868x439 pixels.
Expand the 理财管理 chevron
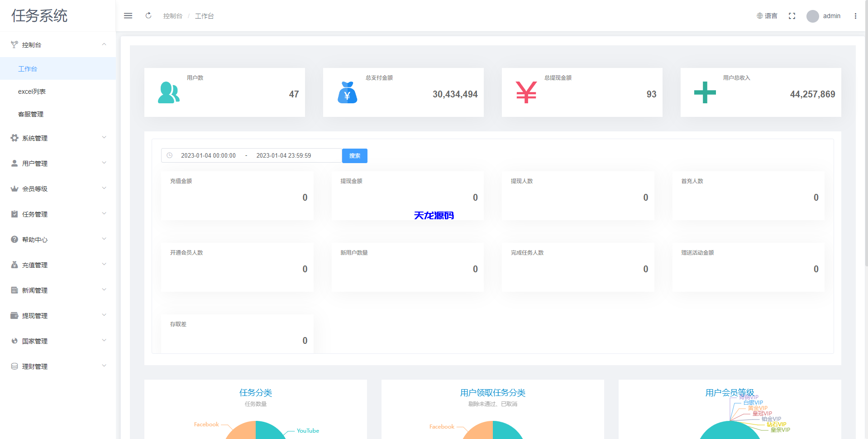tap(104, 366)
